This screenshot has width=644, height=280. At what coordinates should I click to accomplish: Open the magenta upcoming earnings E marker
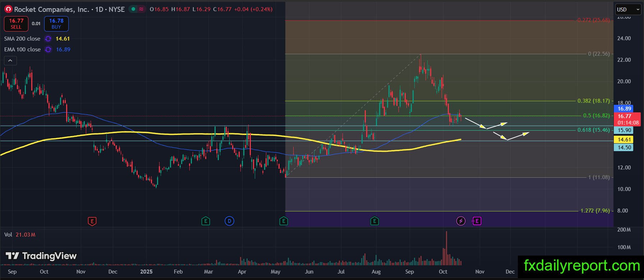click(477, 221)
